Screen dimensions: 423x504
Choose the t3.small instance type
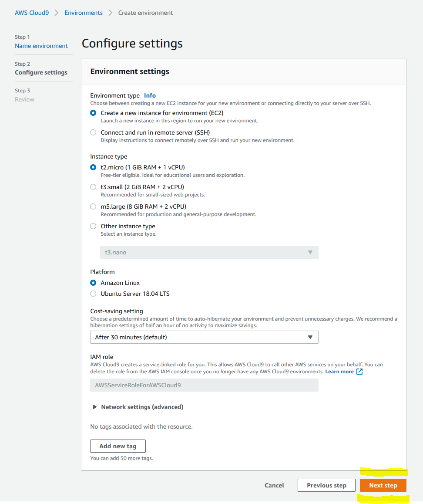[93, 187]
